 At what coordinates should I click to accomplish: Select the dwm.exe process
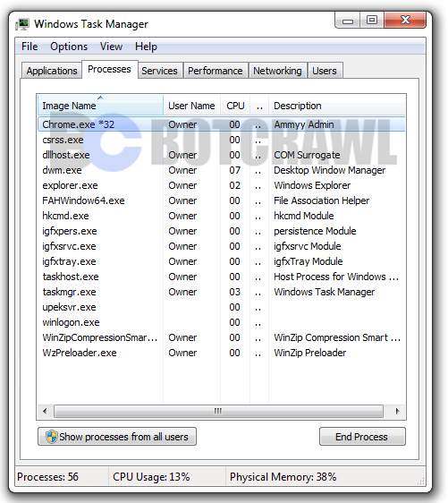(x=221, y=170)
